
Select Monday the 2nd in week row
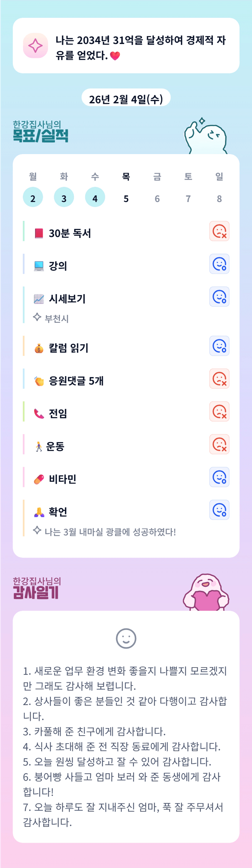click(33, 197)
